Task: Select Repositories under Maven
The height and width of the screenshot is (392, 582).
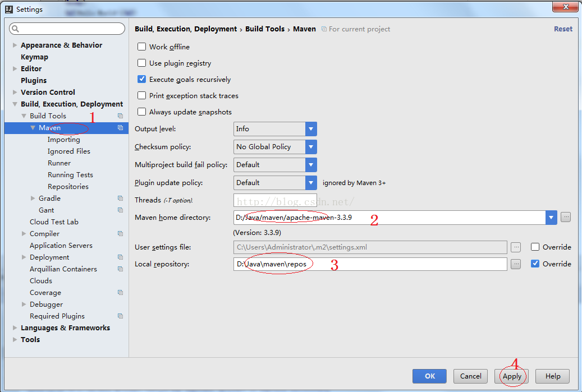Action: click(68, 187)
